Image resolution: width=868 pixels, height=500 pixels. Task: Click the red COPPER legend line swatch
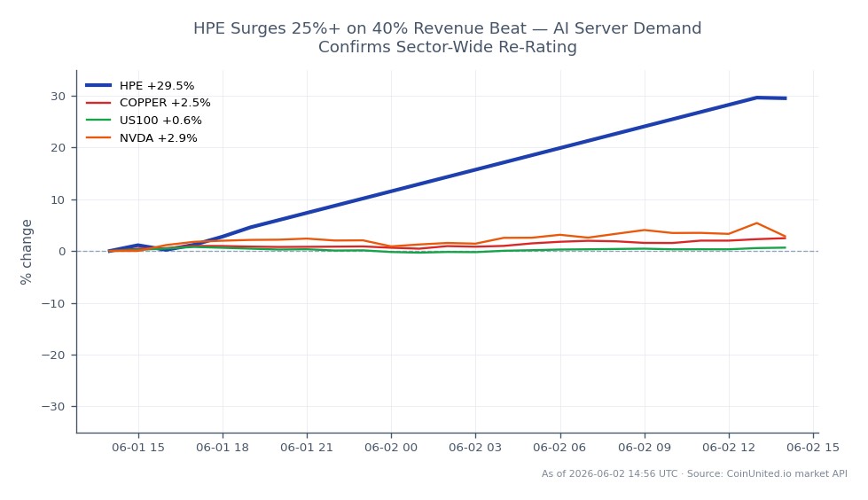coord(98,103)
